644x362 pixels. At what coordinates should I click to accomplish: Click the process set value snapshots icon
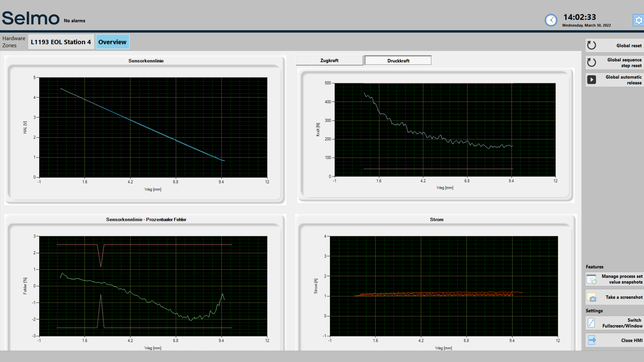[592, 279]
